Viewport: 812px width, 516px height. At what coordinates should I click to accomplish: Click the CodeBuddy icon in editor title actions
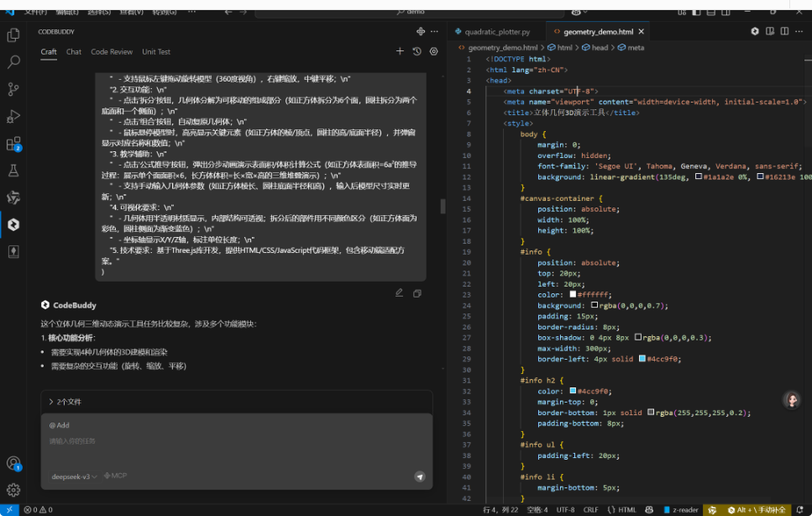click(x=755, y=32)
